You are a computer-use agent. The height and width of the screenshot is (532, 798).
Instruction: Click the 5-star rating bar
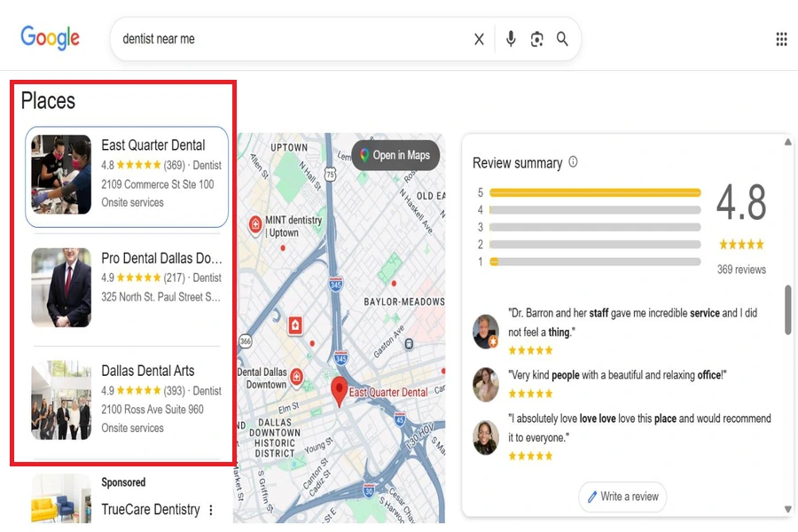click(x=595, y=192)
